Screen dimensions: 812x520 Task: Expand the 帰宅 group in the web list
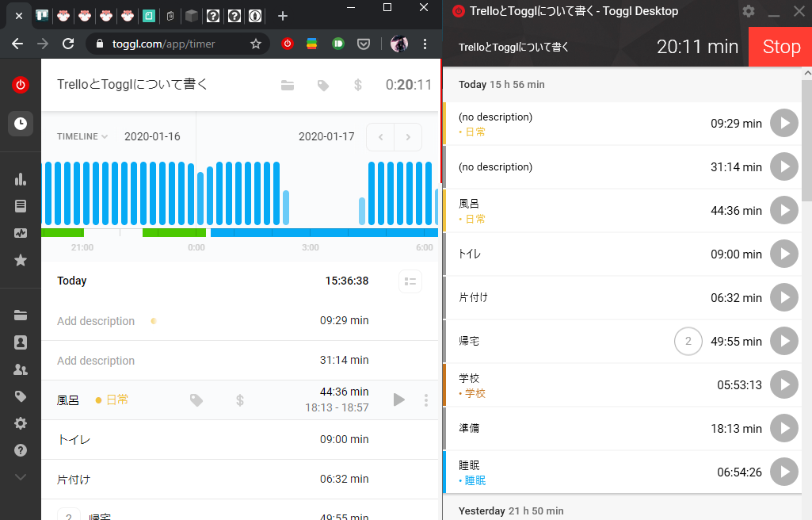68,514
